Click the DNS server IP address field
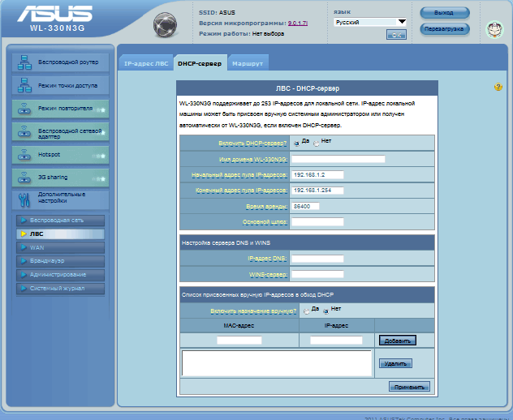 [317, 259]
